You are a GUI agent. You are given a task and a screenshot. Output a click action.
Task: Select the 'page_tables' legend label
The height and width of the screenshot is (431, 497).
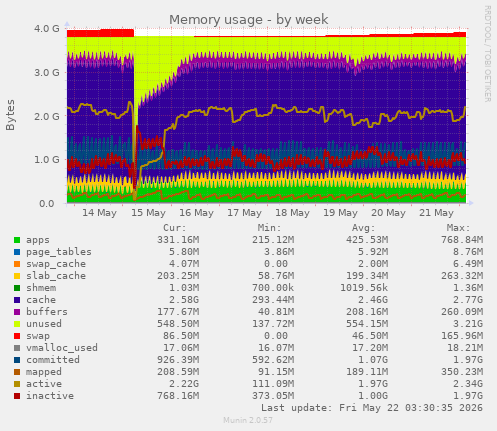[x=59, y=252]
